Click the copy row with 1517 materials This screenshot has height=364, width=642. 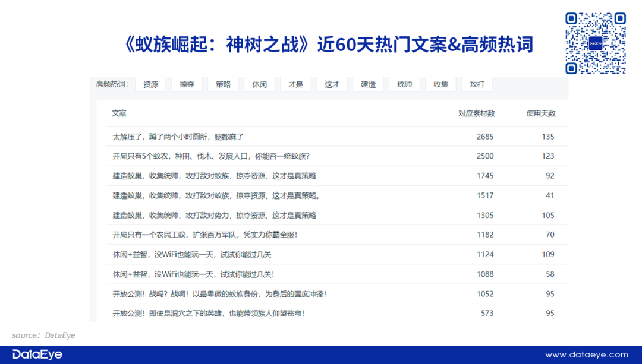pos(338,195)
